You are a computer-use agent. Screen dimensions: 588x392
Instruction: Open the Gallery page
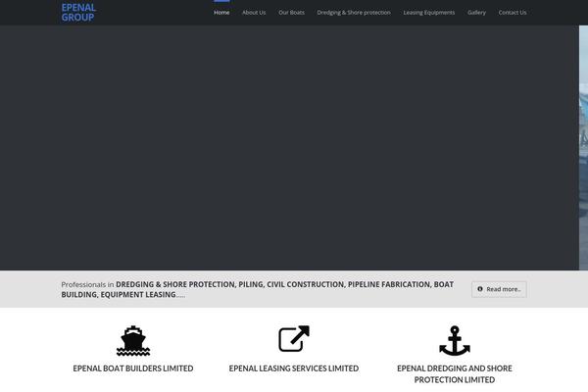476,13
